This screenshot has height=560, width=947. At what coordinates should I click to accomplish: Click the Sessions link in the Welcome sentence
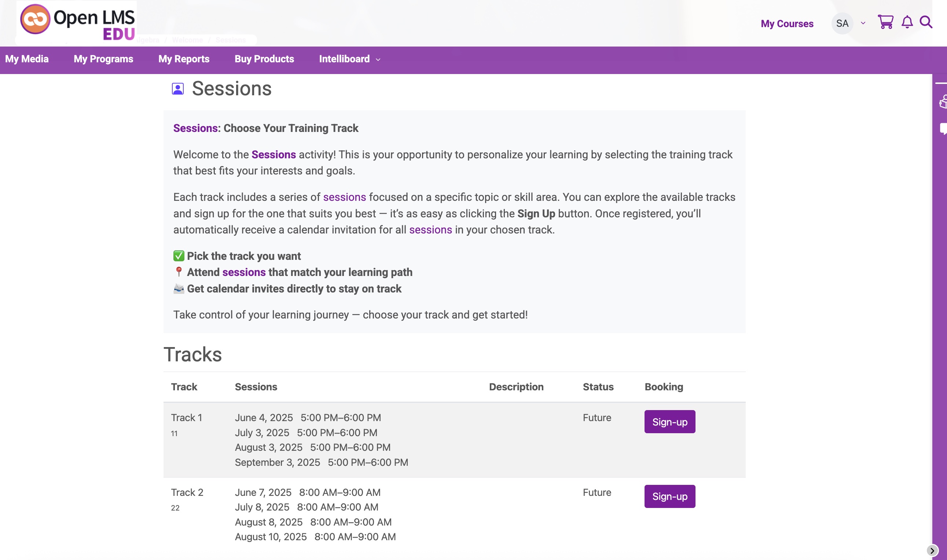[x=274, y=155]
